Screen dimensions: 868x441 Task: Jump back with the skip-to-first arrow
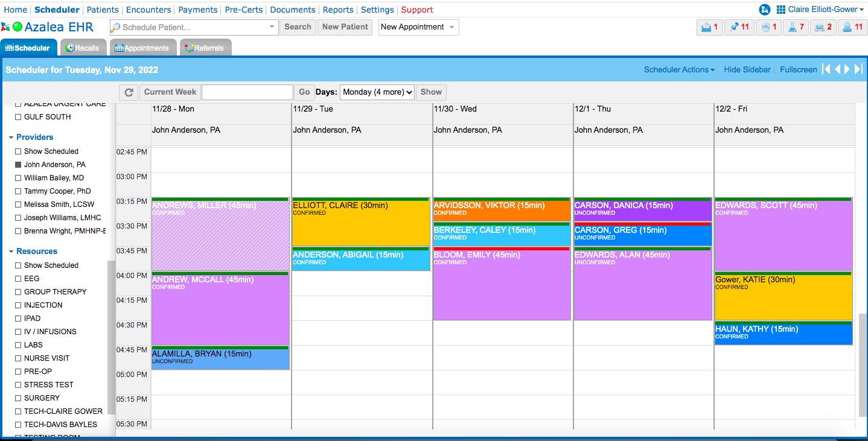click(827, 69)
